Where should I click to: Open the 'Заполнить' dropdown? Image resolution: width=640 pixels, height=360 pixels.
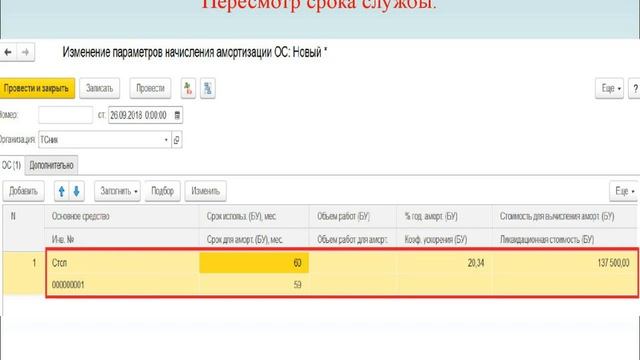tap(118, 191)
